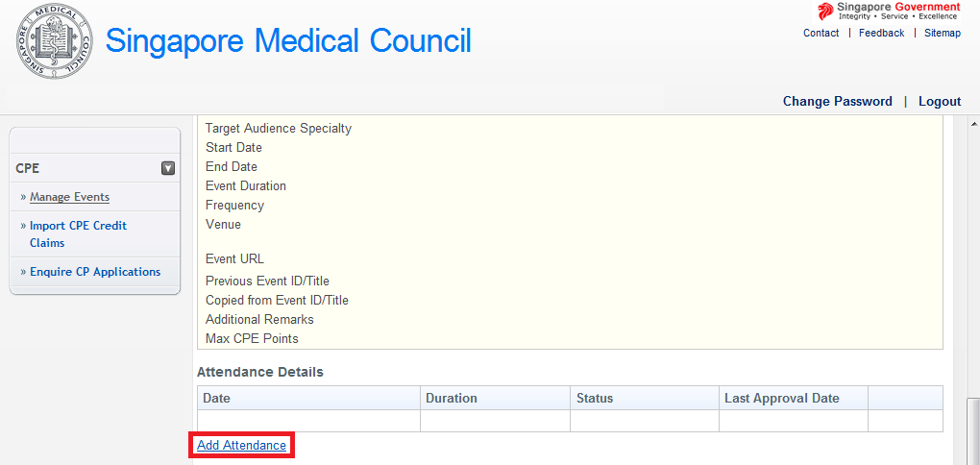The width and height of the screenshot is (980, 465).
Task: Select Change Password
Action: coord(837,101)
